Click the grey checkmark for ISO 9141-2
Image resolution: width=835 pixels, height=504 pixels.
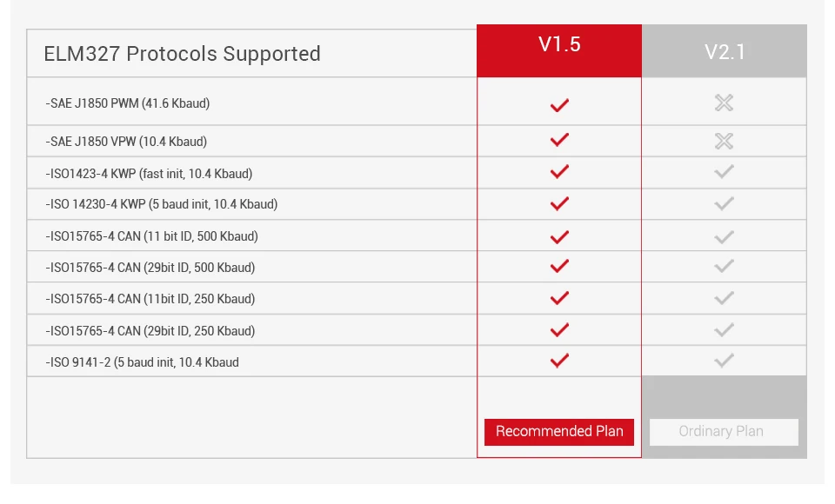point(724,361)
